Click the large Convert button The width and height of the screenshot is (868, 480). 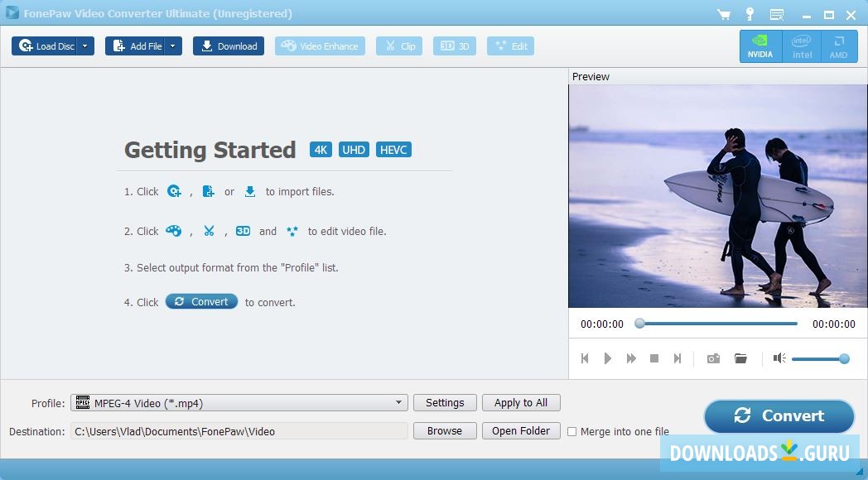click(x=779, y=415)
